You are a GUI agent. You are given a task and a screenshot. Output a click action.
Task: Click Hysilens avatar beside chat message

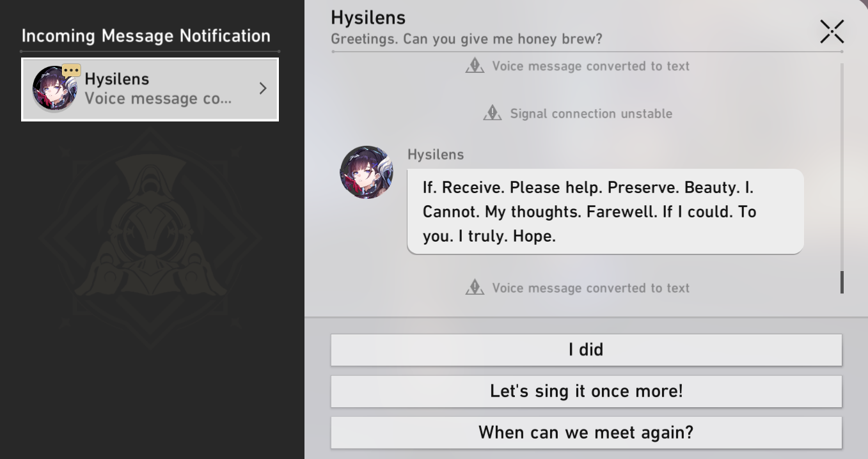(367, 172)
